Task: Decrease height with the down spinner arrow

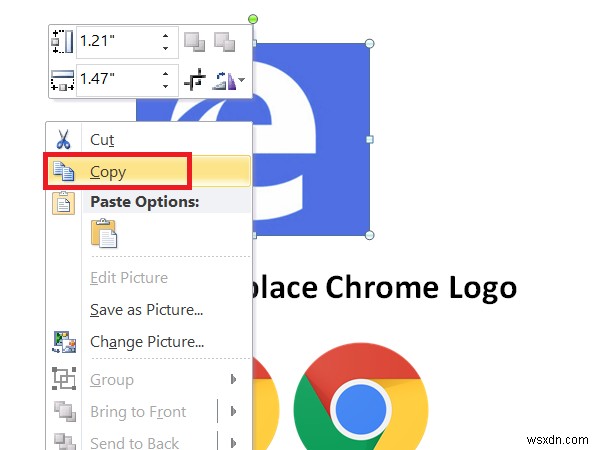Action: tap(165, 49)
